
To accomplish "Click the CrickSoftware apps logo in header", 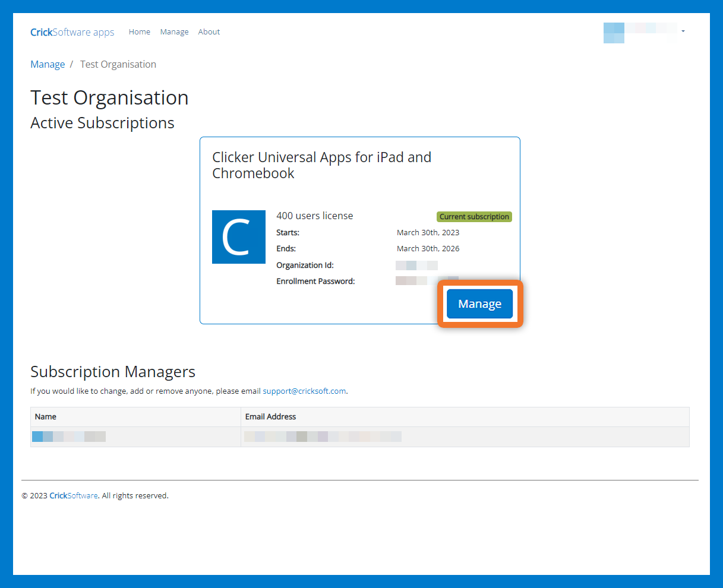I will (72, 32).
